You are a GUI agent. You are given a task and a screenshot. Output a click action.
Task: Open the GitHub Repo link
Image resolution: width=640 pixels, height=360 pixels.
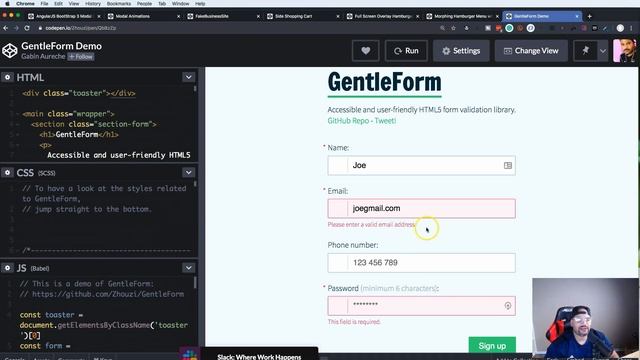[x=348, y=121]
